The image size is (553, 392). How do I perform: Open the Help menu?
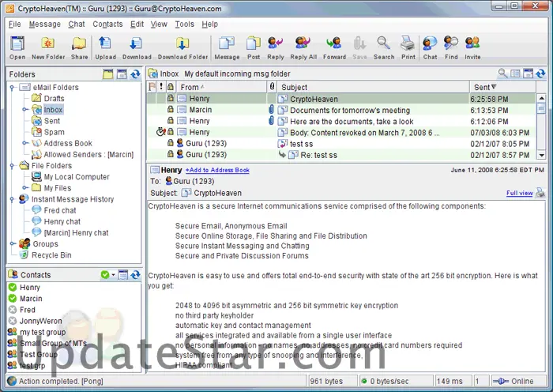(210, 24)
